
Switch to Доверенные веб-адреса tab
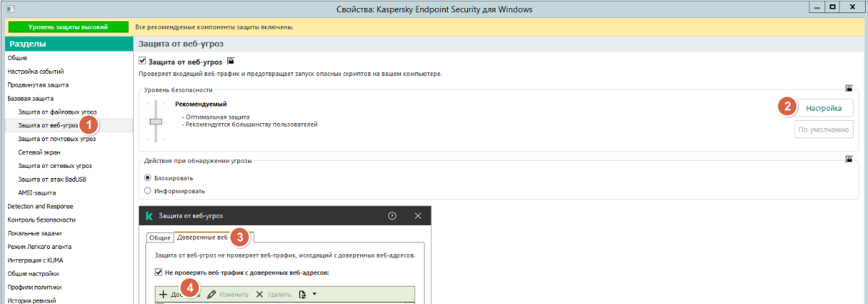(214, 237)
